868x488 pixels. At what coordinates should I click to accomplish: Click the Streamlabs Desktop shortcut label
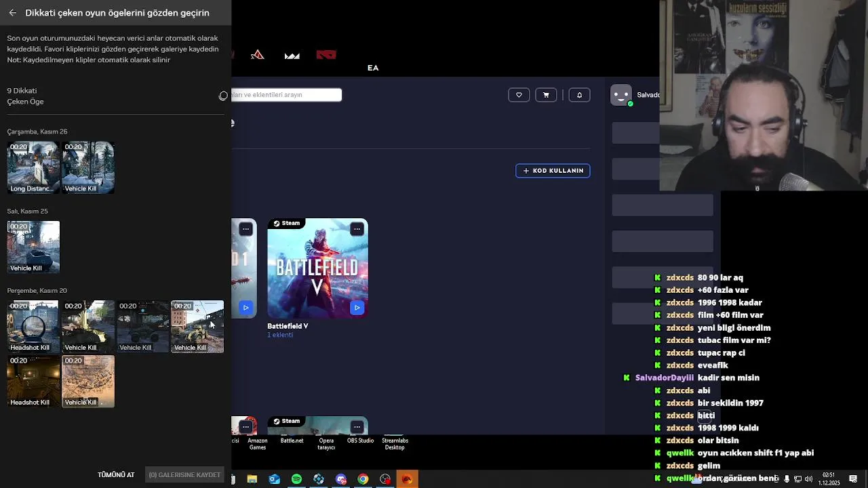[395, 444]
